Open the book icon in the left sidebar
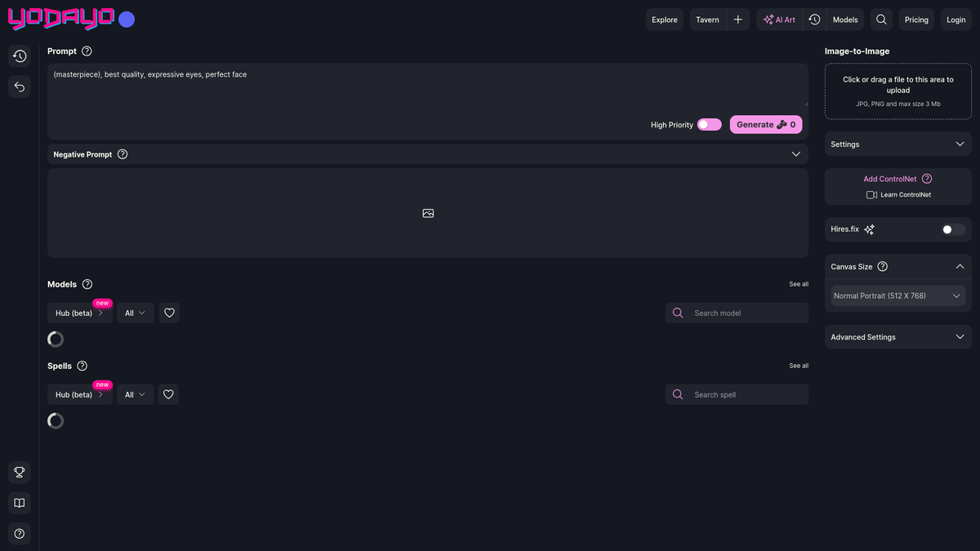This screenshot has width=980, height=551. click(x=19, y=503)
